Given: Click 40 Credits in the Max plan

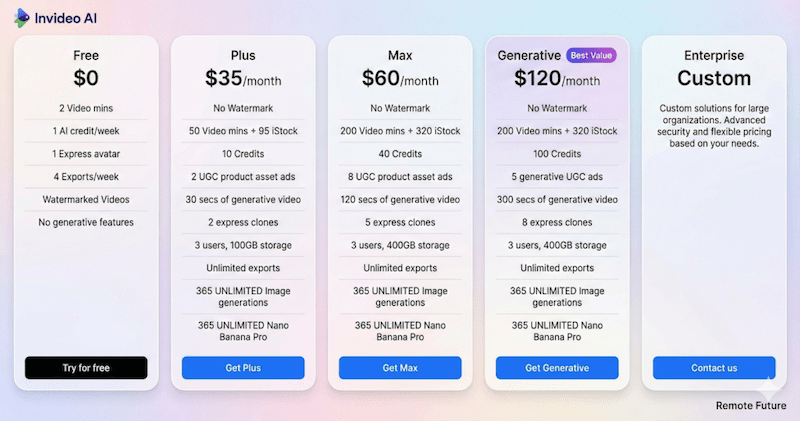Looking at the screenshot, I should [400, 153].
